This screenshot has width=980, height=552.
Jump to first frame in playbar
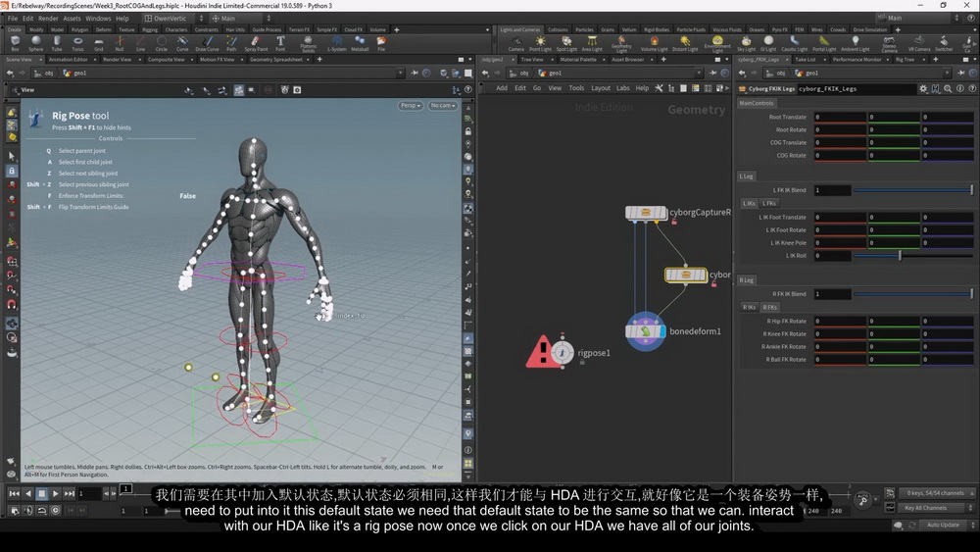[14, 493]
